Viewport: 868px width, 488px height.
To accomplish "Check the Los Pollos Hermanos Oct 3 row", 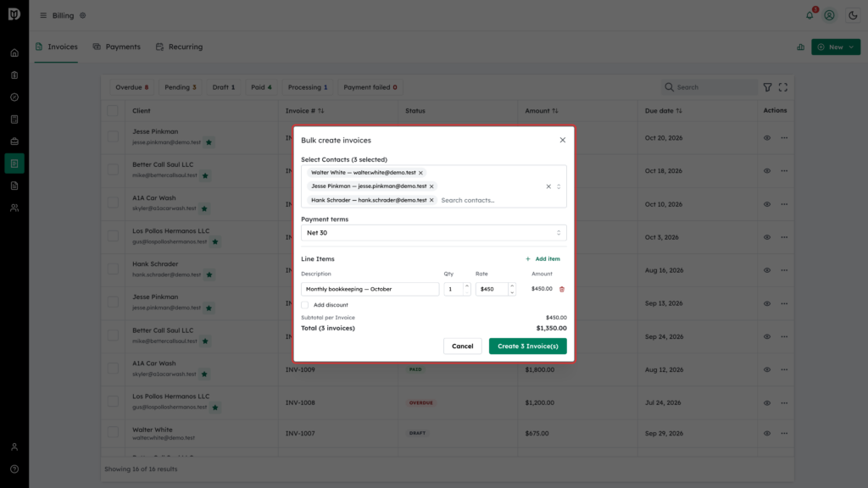I will pyautogui.click(x=113, y=236).
